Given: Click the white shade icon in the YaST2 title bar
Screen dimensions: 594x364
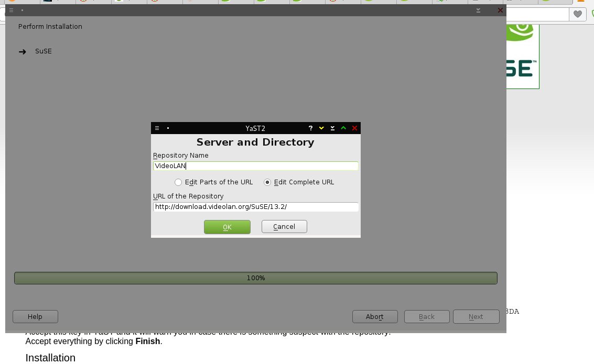Looking at the screenshot, I should coord(332,128).
